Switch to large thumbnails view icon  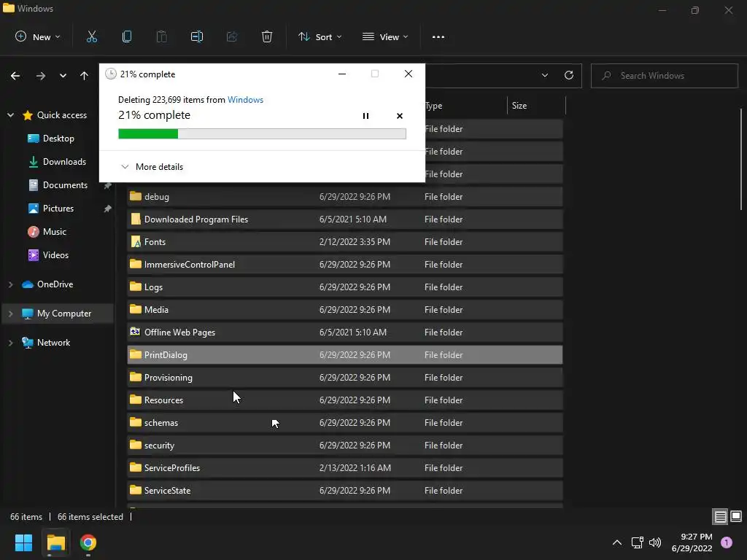pyautogui.click(x=736, y=516)
